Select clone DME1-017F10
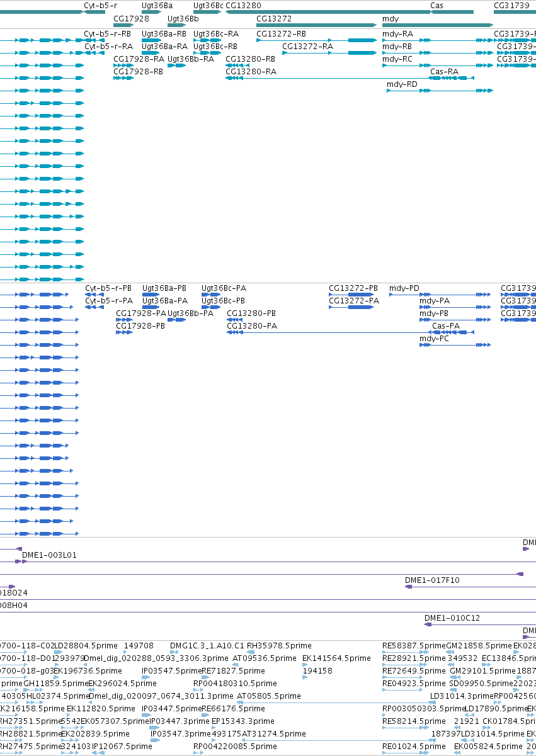Viewport: 536px width, 756px height. coord(432,580)
